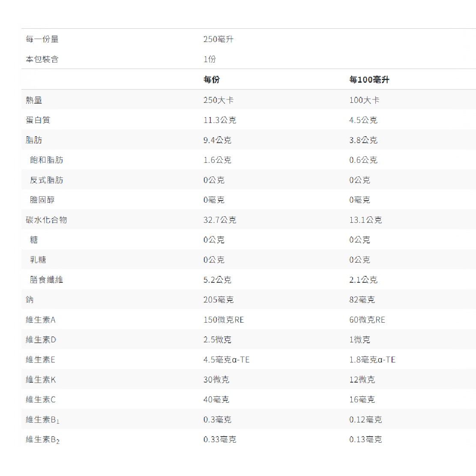The height and width of the screenshot is (476, 476).
Task: Select the 反式脂肪 trans fat row
Action: click(46, 180)
